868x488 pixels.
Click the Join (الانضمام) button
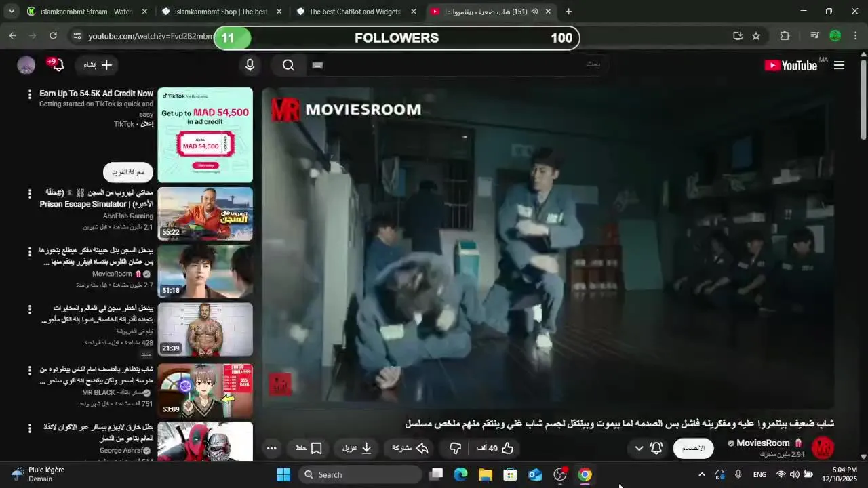point(693,448)
